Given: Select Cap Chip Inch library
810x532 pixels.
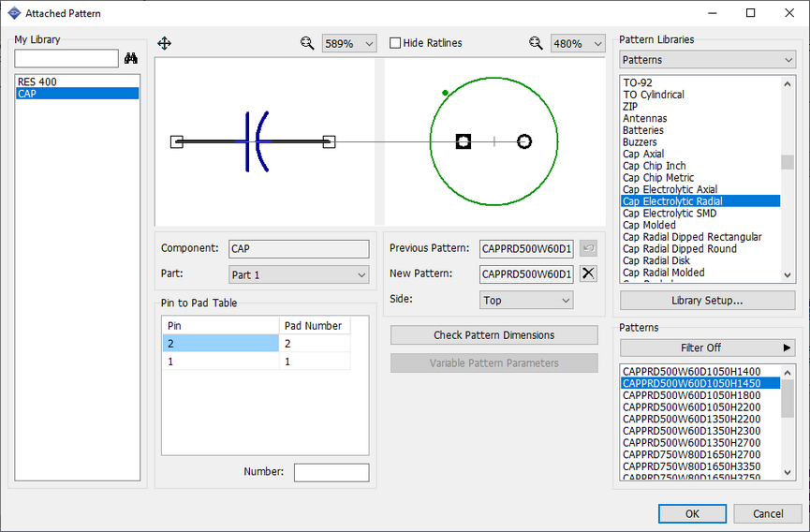Looking at the screenshot, I should coord(700,166).
